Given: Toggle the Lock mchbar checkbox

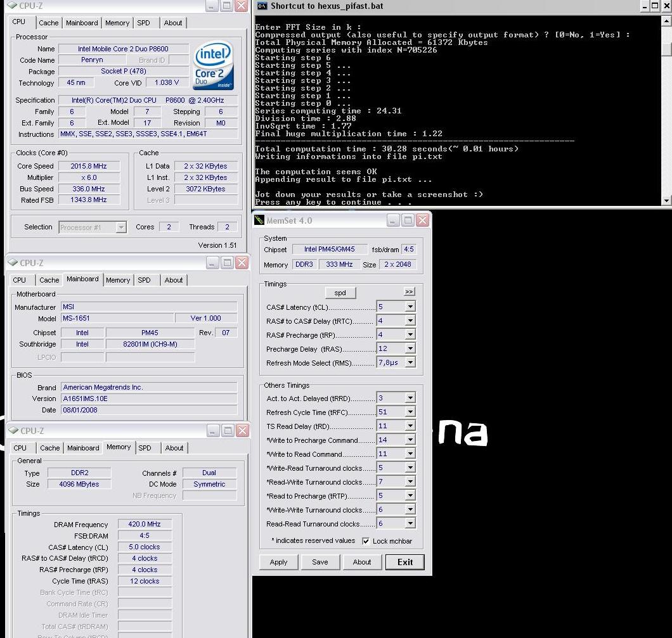Looking at the screenshot, I should (x=366, y=541).
